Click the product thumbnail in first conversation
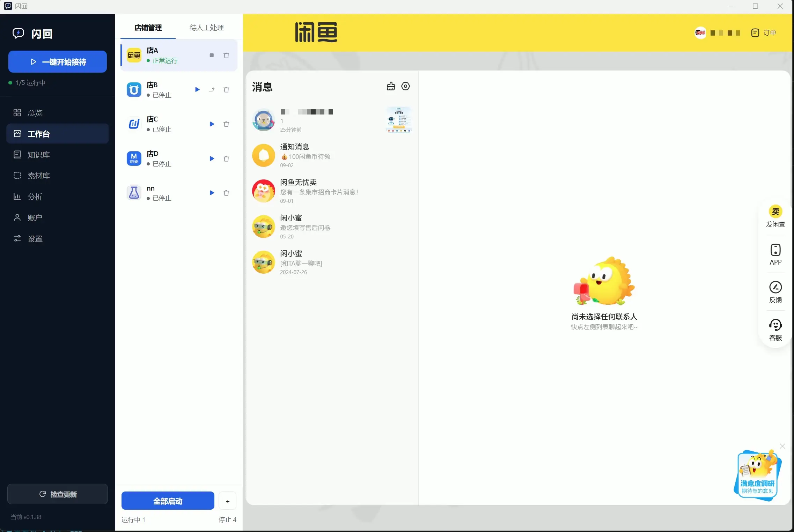794x532 pixels. [x=399, y=120]
